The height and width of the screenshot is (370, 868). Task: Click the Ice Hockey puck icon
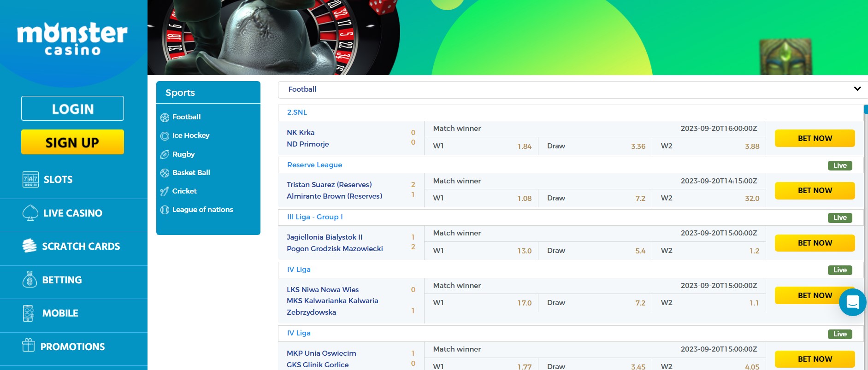click(165, 136)
